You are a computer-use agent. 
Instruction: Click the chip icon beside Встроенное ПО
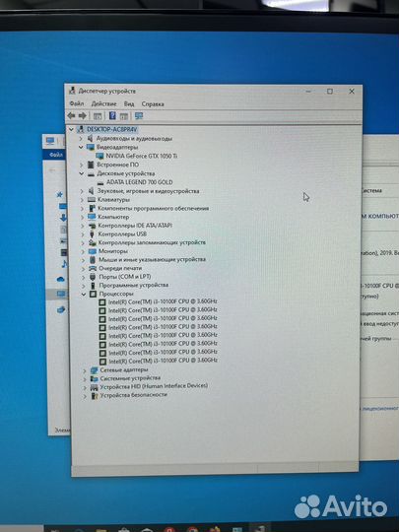click(91, 165)
